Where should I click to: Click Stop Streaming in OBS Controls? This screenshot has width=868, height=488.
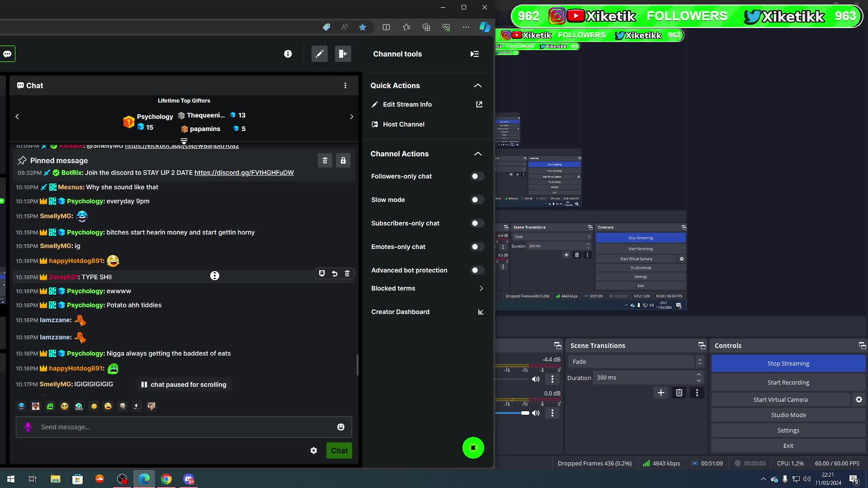(788, 363)
